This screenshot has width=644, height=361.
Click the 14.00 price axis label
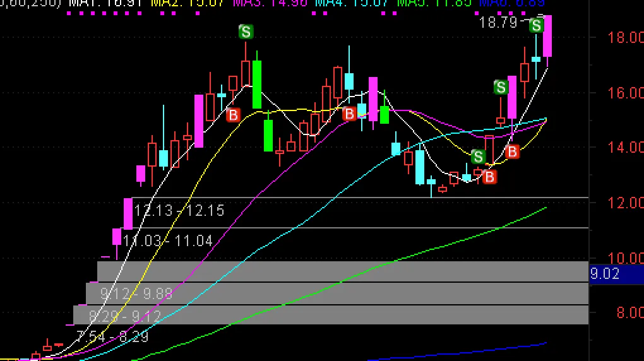(626, 148)
